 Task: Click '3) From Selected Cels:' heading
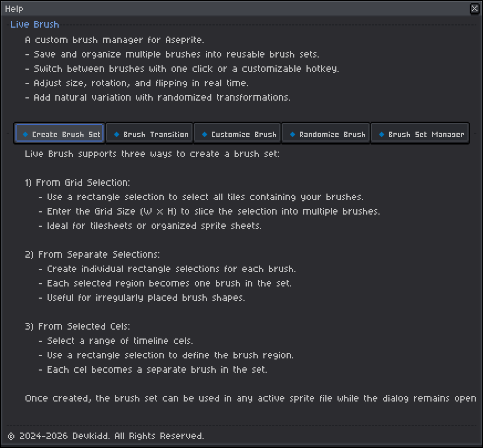point(77,326)
